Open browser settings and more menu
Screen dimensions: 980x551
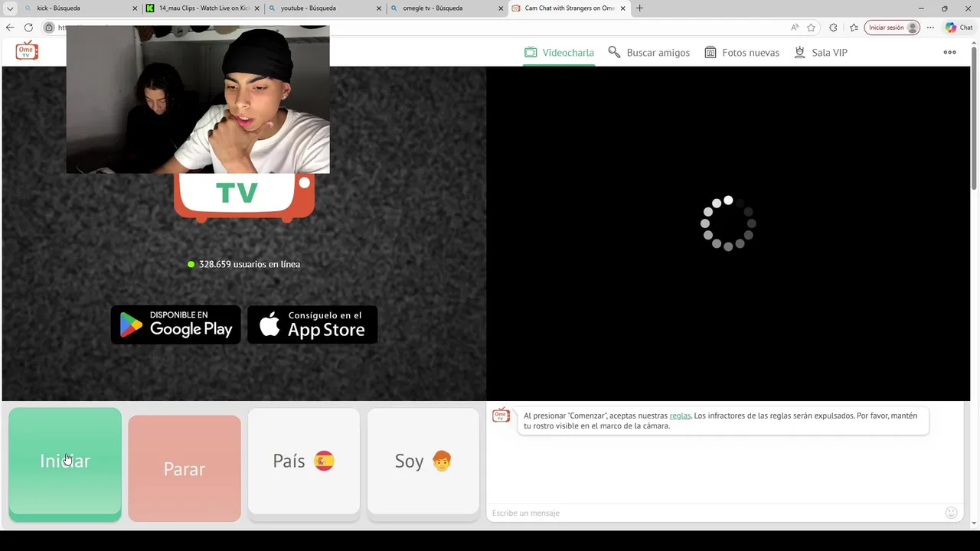(x=930, y=28)
